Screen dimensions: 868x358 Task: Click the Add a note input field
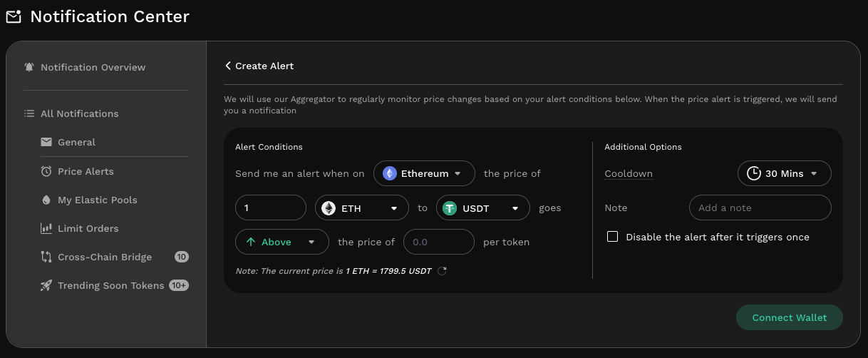click(760, 208)
